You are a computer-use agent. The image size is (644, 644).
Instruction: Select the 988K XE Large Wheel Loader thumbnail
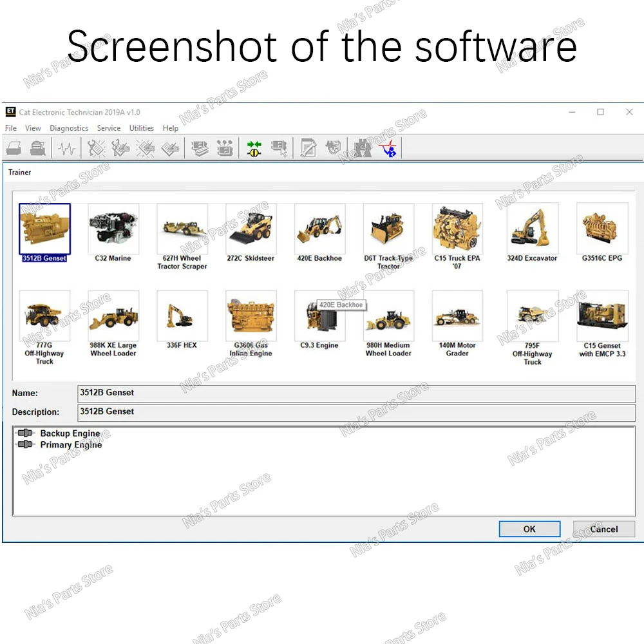tap(113, 316)
